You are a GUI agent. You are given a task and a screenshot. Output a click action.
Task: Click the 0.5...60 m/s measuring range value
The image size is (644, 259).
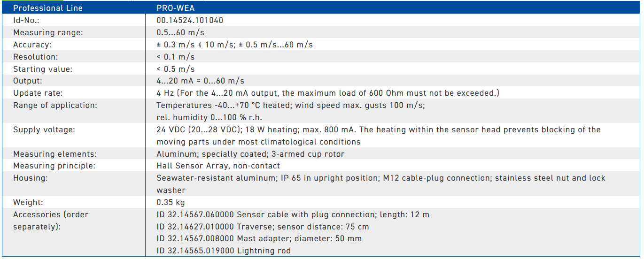[180, 33]
